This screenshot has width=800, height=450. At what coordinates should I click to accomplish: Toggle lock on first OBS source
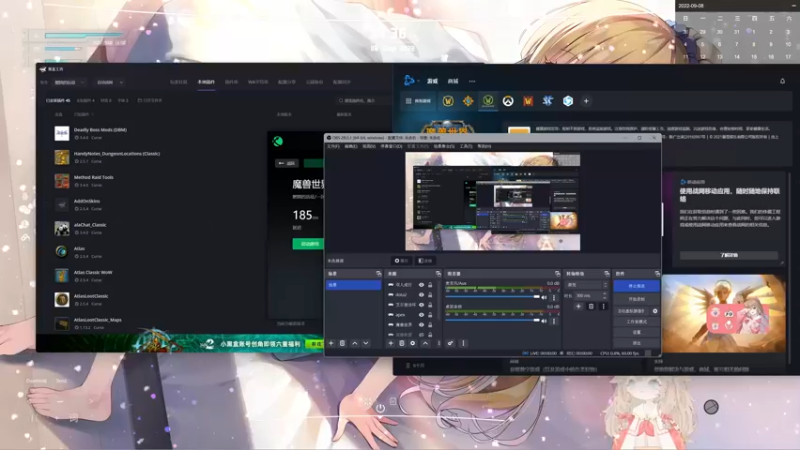(x=430, y=285)
